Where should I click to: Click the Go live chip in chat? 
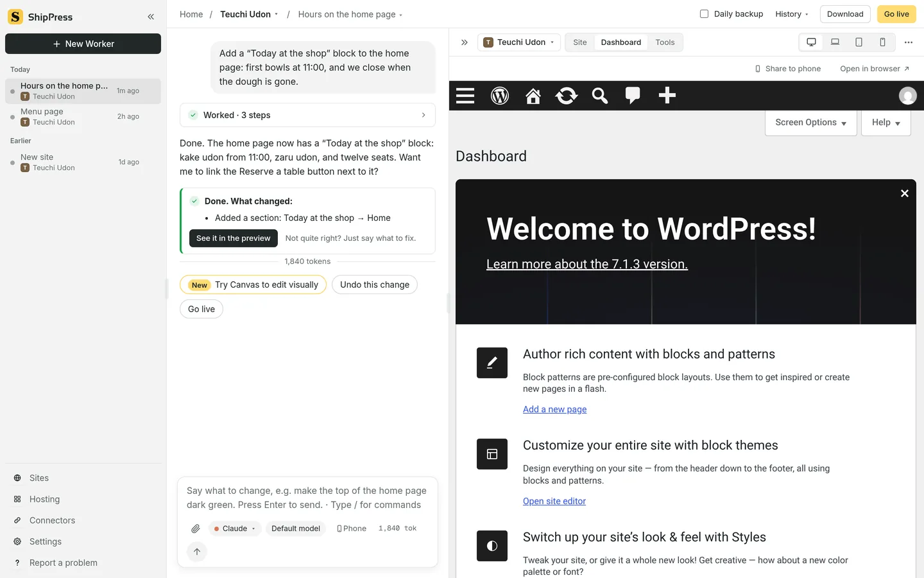[201, 309]
